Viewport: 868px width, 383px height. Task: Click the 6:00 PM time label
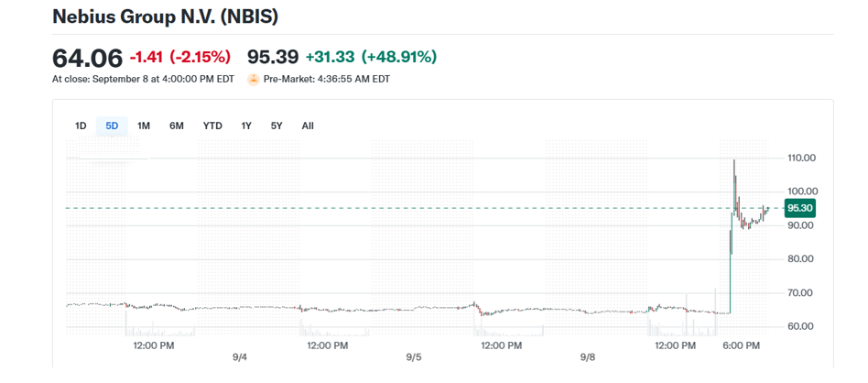coord(741,345)
